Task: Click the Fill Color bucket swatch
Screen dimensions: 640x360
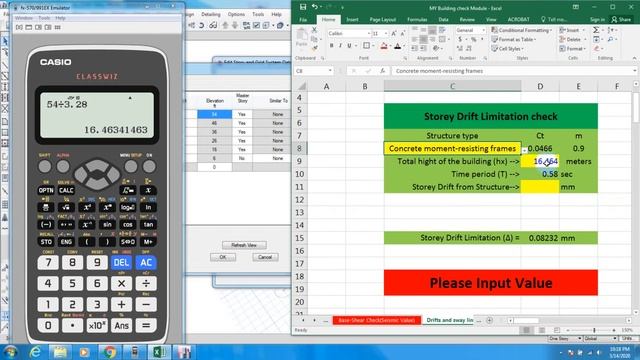Action: point(384,46)
